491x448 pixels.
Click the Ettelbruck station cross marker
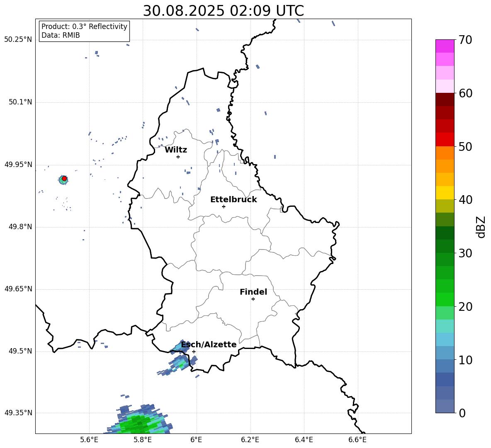(224, 206)
